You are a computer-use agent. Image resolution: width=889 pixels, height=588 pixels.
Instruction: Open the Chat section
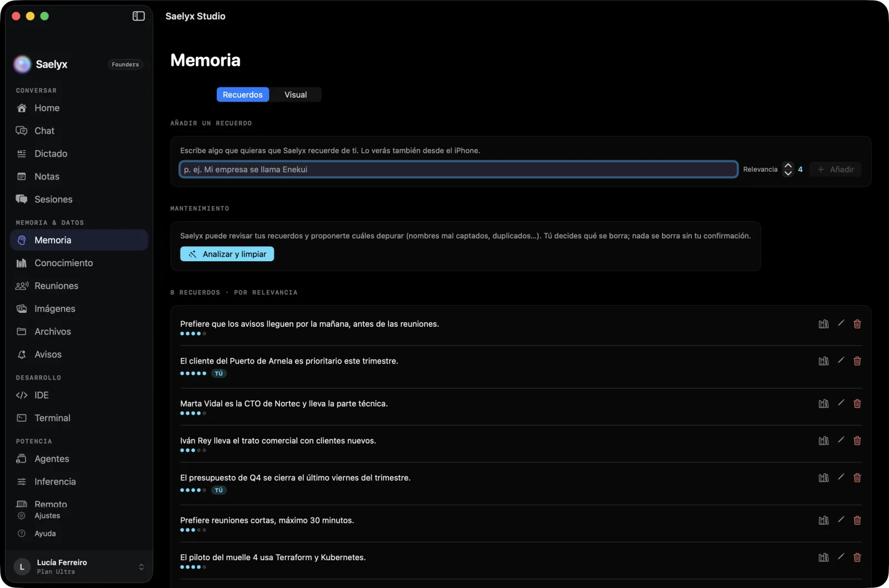[x=79, y=131]
